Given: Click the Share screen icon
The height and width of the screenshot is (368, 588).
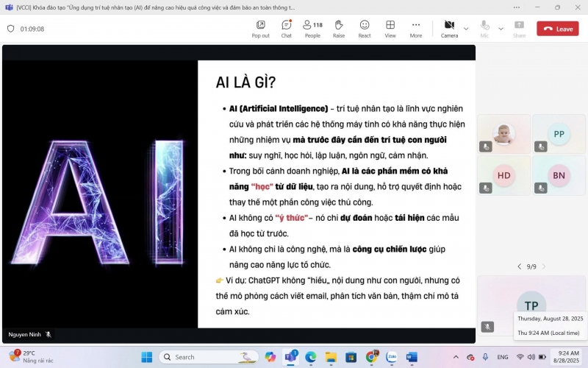Looking at the screenshot, I should coord(519,28).
